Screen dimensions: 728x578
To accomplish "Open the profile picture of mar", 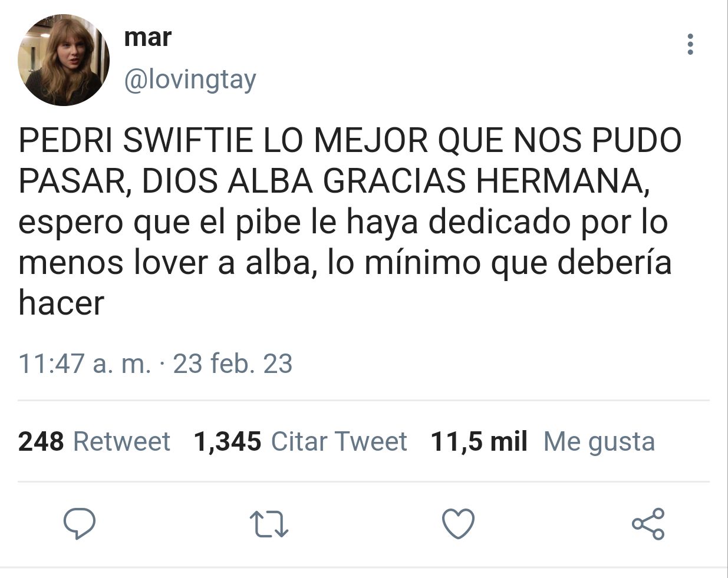I will (x=64, y=60).
